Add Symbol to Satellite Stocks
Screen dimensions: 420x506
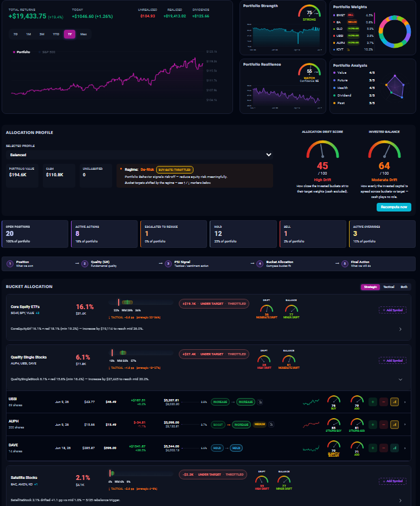392,481
